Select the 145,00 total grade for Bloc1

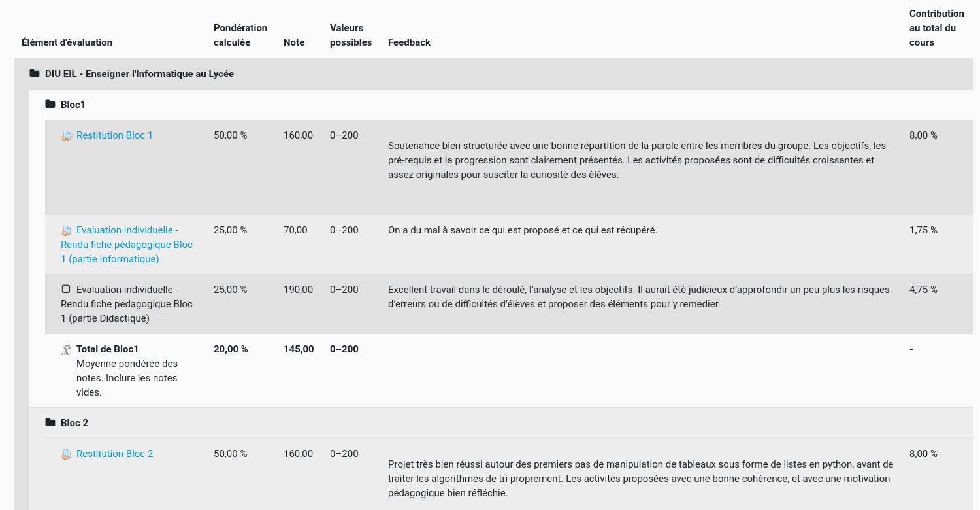299,348
